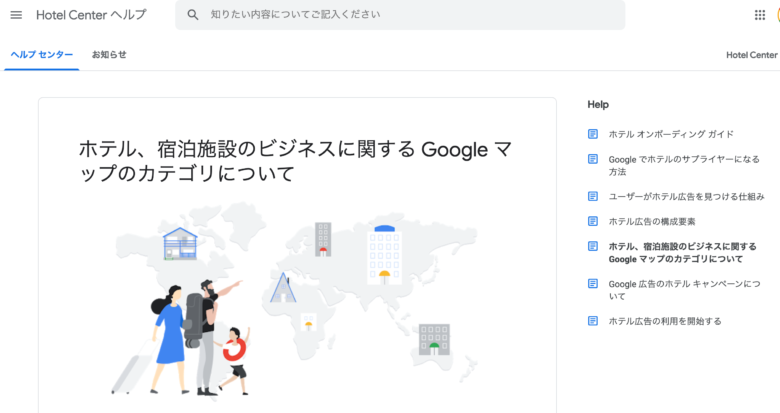Open ホテル広告の利用を開始する article
780x413 pixels.
(665, 321)
